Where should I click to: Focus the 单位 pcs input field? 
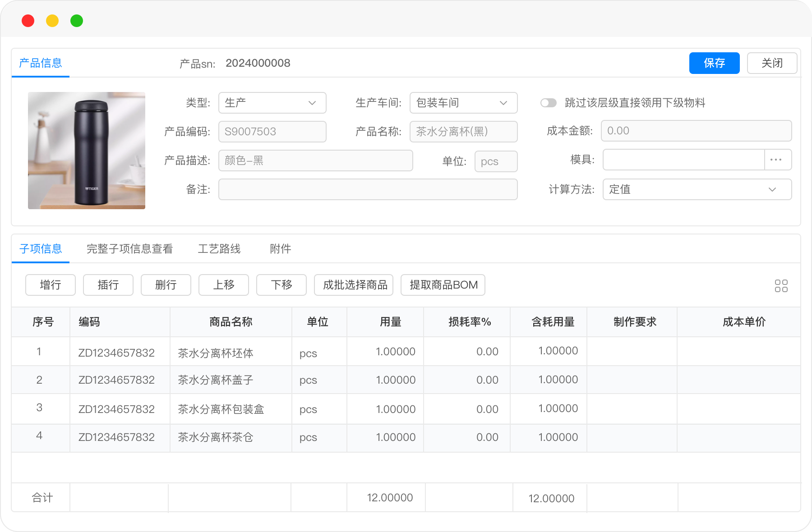[x=496, y=161]
